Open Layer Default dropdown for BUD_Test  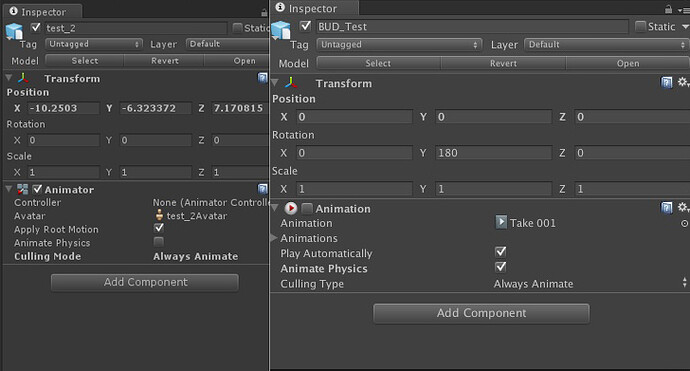point(606,44)
